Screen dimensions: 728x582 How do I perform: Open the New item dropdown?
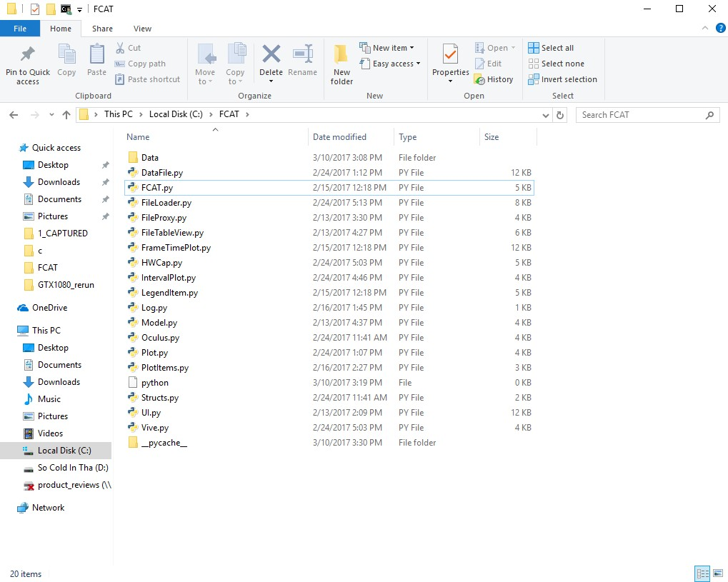click(389, 48)
